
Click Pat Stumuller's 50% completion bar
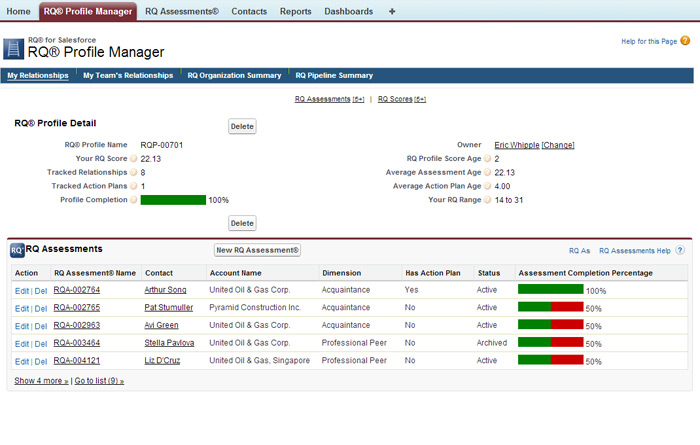[x=550, y=307]
